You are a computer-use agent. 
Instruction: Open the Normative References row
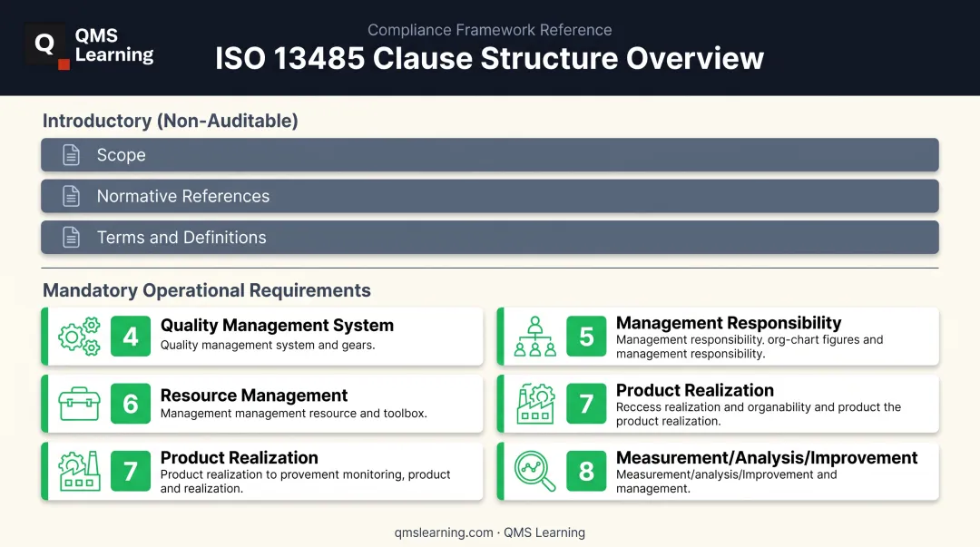point(490,196)
